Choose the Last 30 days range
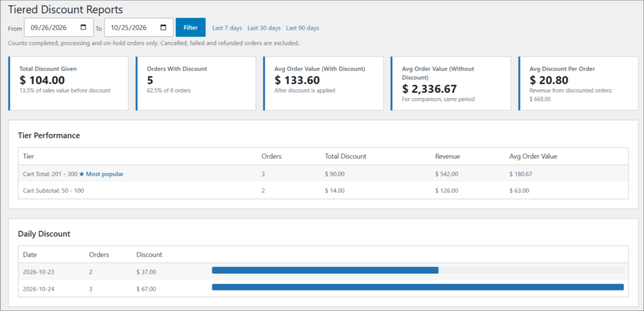 click(264, 28)
